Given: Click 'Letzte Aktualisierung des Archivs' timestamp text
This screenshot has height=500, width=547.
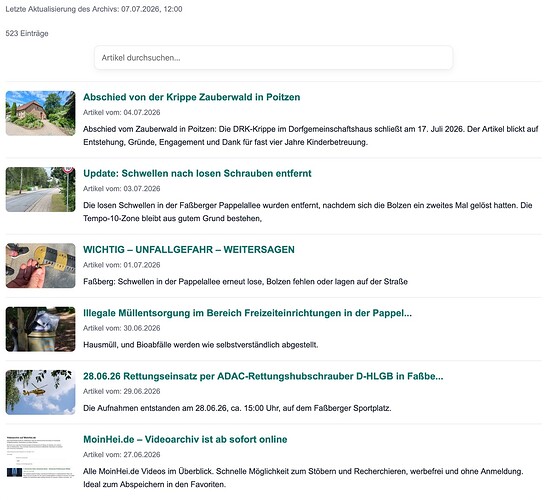Looking at the screenshot, I should click(94, 9).
